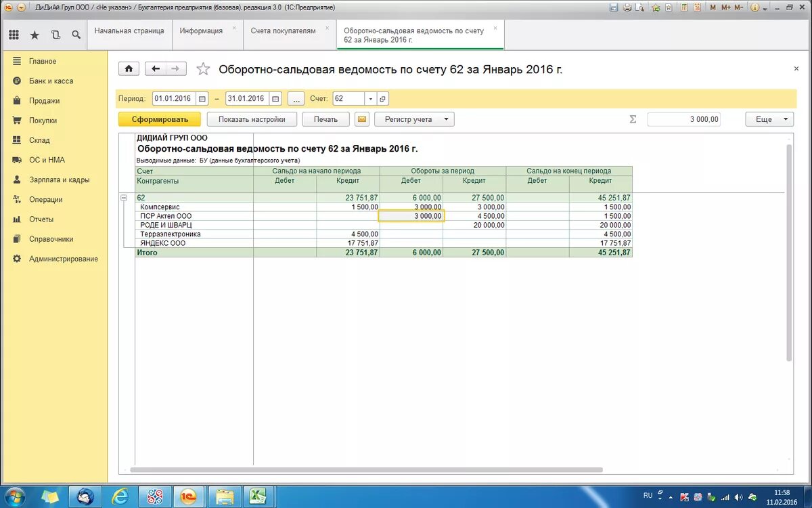
Task: Open the Регистр учета dropdown
Action: pos(414,119)
